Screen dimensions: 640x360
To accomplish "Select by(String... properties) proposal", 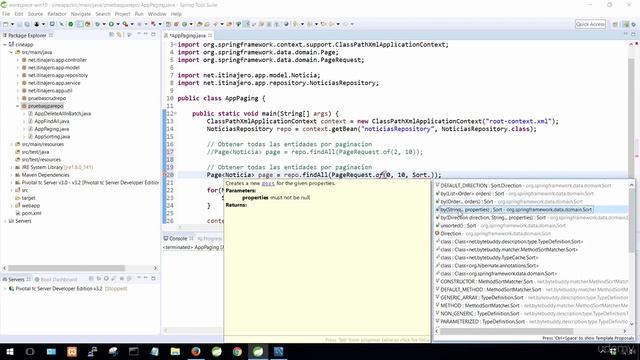I will (516, 209).
